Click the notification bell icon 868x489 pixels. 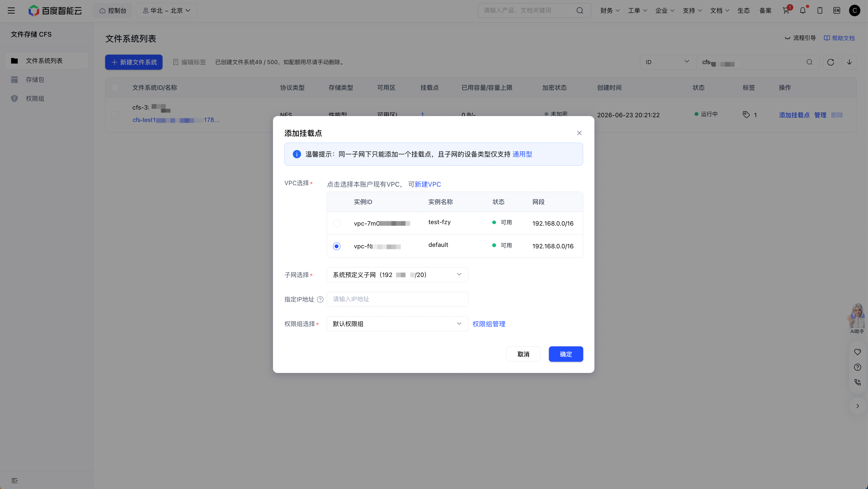(x=803, y=10)
